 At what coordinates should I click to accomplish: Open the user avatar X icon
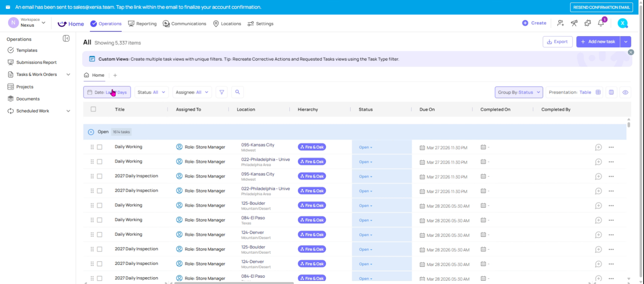coord(623,23)
